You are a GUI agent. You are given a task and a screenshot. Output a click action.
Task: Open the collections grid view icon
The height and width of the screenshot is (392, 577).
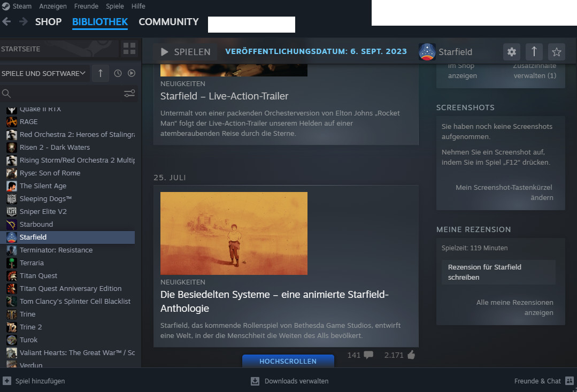tap(129, 49)
